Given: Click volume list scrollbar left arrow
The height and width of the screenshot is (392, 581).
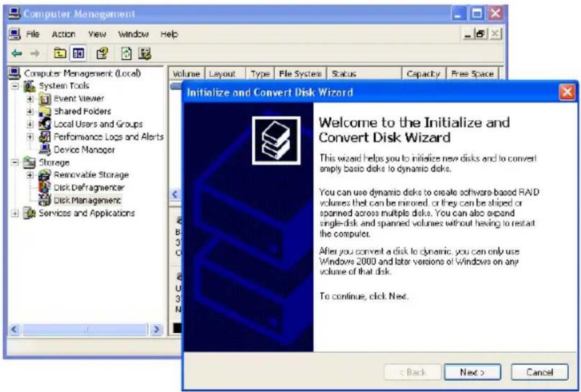Looking at the screenshot, I should pos(175,194).
